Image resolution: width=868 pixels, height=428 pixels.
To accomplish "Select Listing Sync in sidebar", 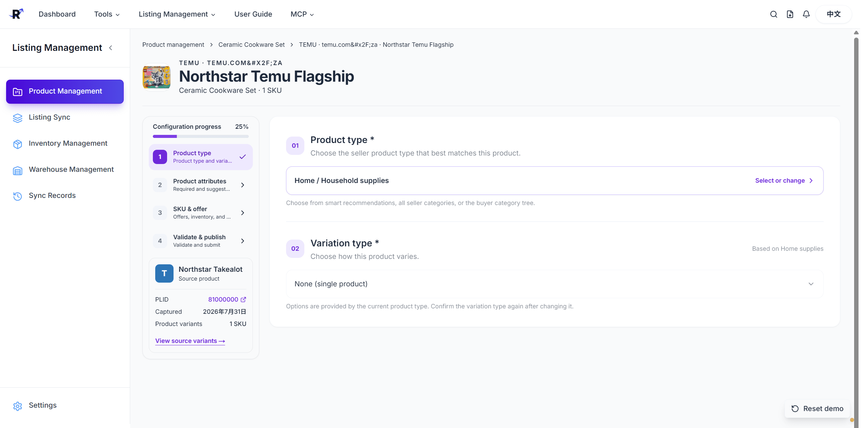I will pyautogui.click(x=65, y=117).
